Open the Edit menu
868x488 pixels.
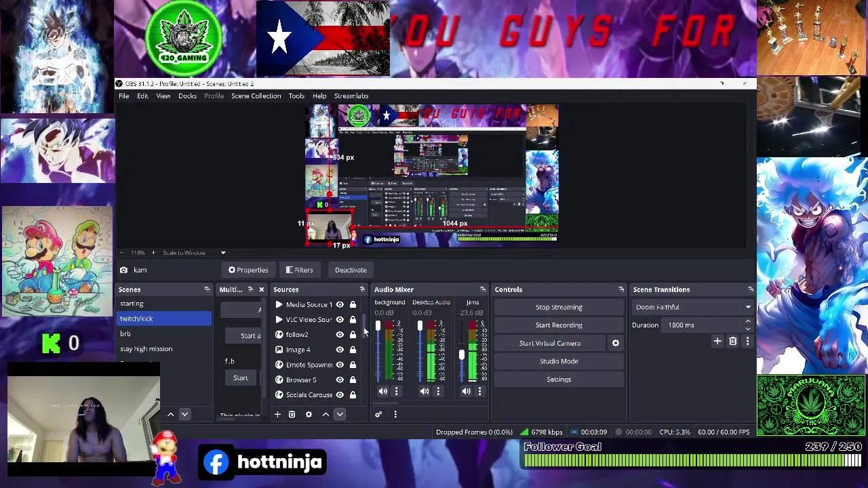tap(142, 96)
